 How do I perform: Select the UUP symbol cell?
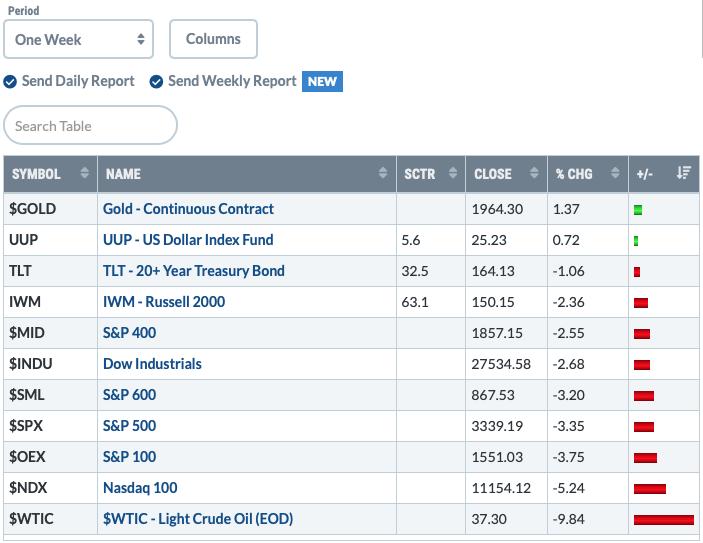coord(50,240)
